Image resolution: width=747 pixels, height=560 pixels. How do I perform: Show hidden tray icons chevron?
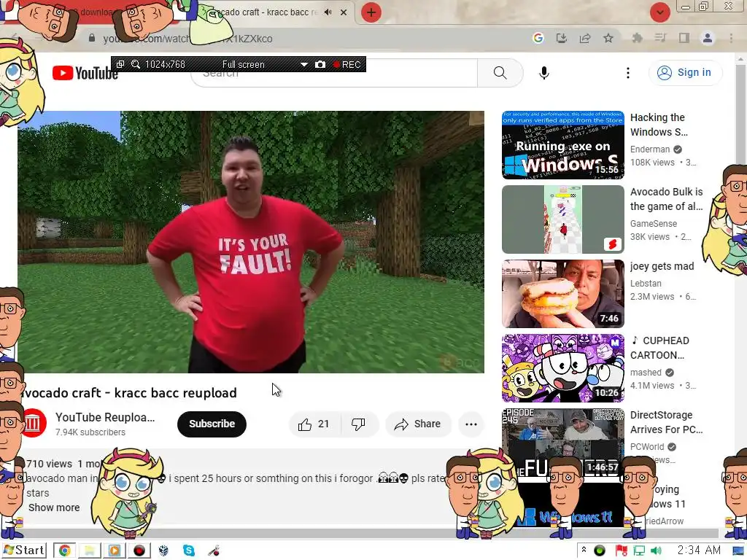[x=584, y=551]
